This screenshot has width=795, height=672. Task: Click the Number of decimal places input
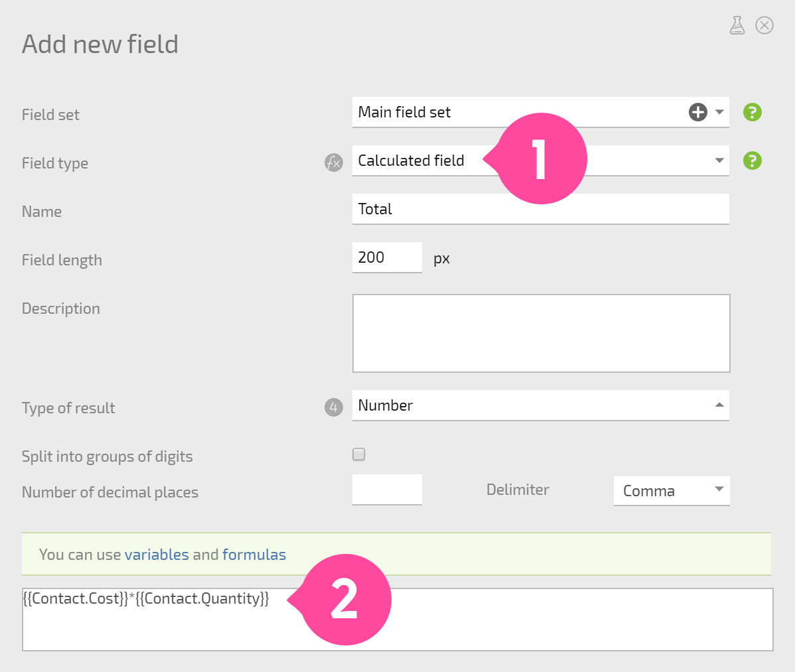click(387, 490)
